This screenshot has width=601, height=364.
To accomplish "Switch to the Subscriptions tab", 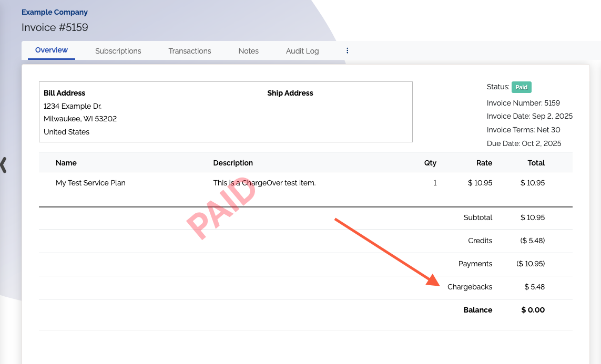I will 118,51.
